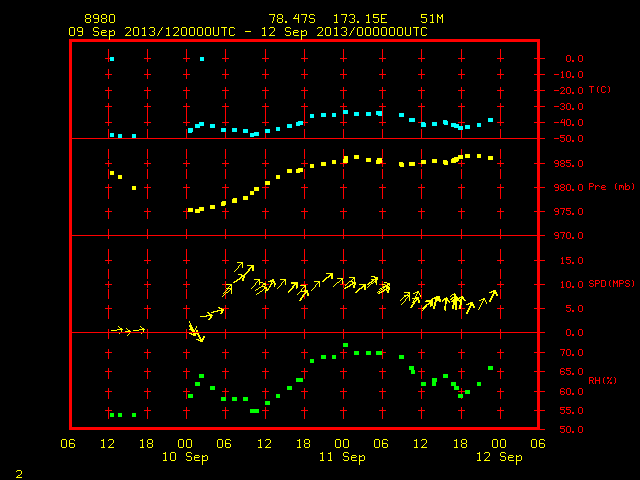Screen dimensions: 640x480
Task: Click the 70.0 humidity tick label
Action: pos(572,353)
